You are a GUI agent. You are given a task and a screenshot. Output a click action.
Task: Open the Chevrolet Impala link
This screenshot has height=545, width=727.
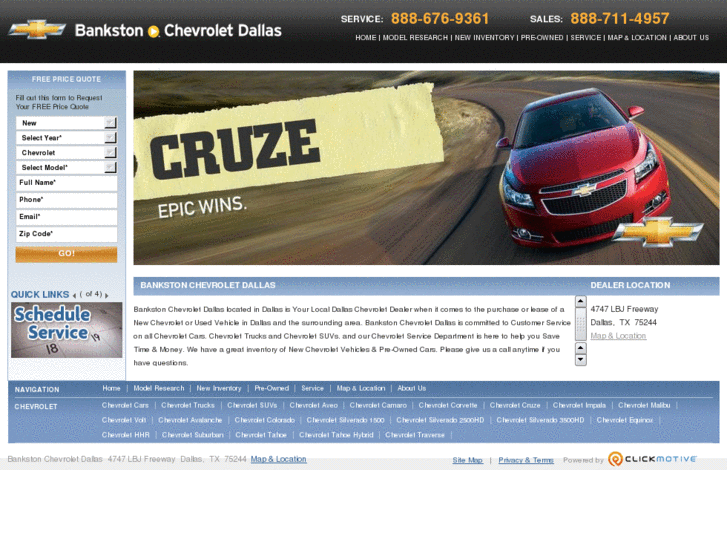(x=579, y=405)
